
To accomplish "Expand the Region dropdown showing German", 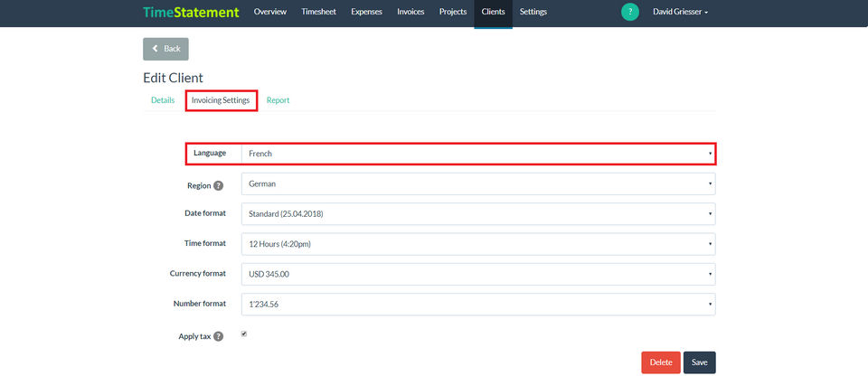I will point(478,183).
